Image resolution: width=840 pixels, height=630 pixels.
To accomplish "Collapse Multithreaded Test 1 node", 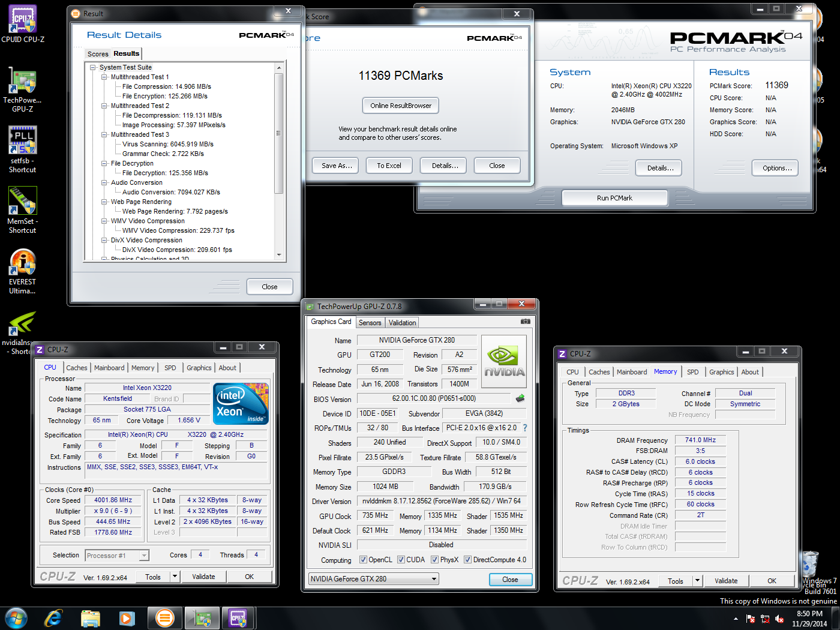I will (104, 77).
